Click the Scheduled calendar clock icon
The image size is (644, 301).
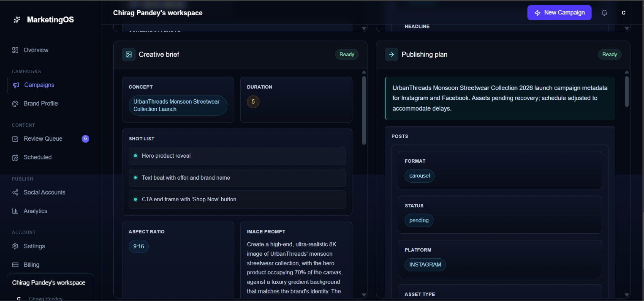pos(15,157)
